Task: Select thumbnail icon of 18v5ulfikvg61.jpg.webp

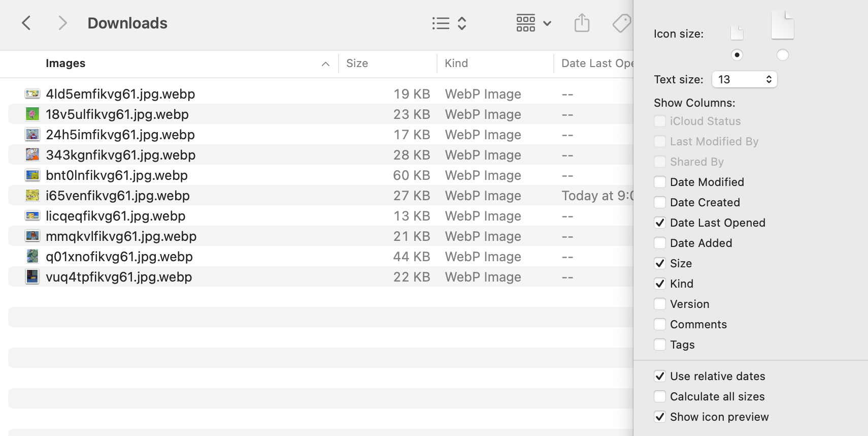Action: click(x=32, y=114)
